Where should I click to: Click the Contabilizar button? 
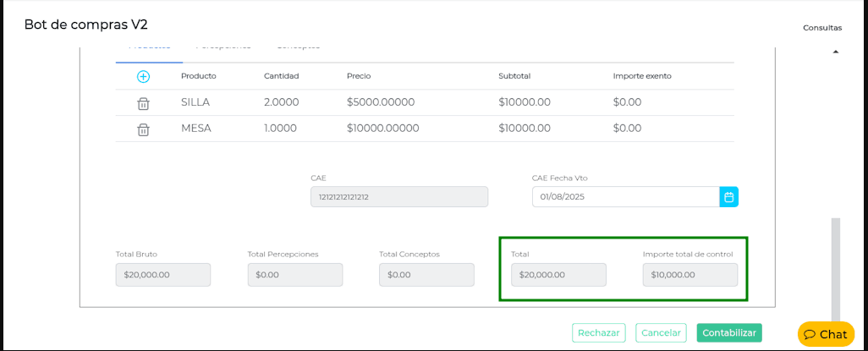(729, 333)
